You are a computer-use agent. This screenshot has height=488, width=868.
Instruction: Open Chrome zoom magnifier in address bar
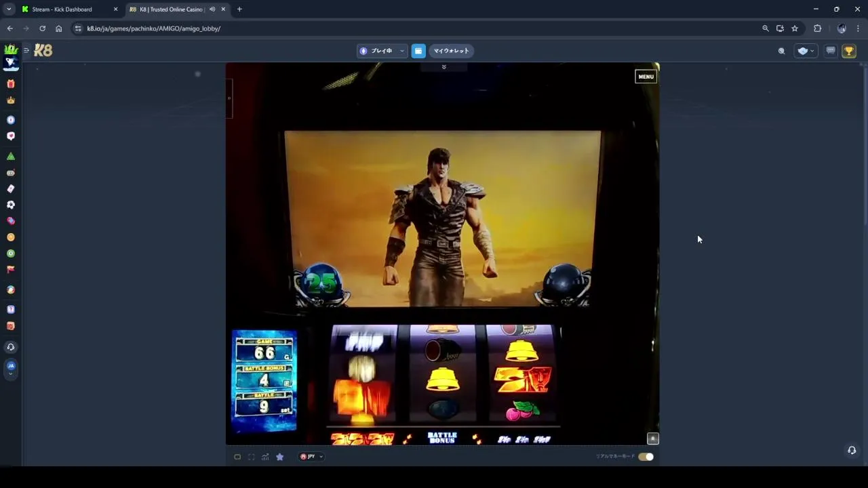[x=766, y=28]
